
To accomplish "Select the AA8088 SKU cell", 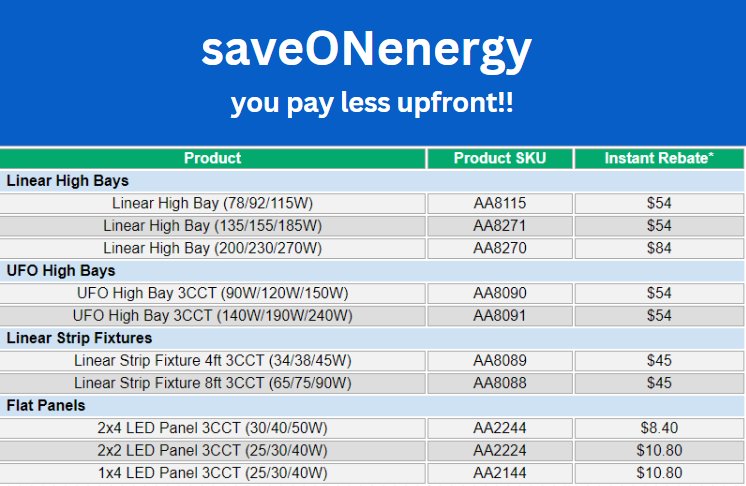I will [x=500, y=383].
